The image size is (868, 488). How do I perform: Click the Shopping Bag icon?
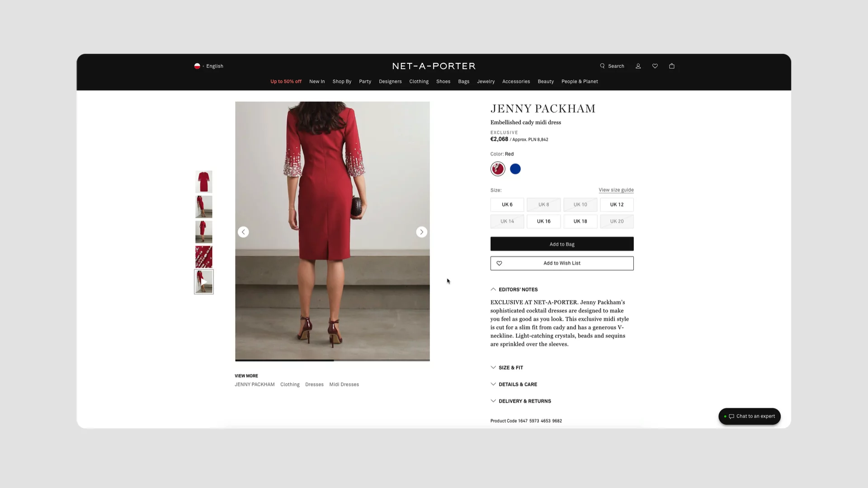[671, 66]
